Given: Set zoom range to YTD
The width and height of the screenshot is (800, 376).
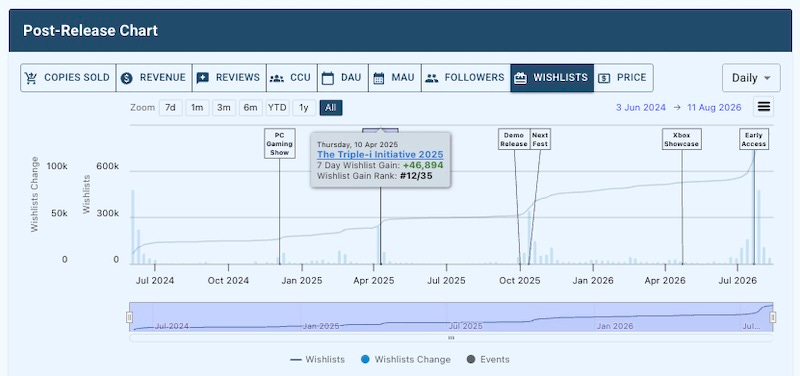Looking at the screenshot, I should point(278,108).
